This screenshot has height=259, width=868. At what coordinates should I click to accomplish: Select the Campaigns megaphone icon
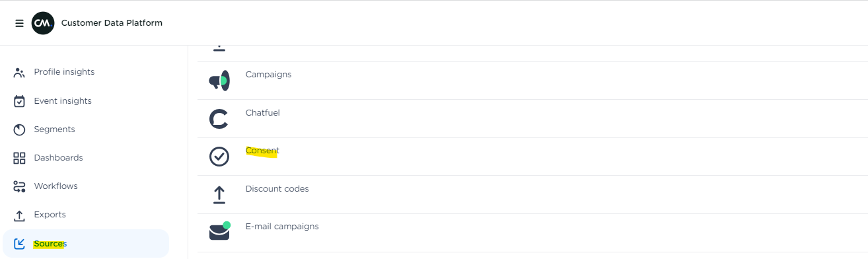[219, 81]
